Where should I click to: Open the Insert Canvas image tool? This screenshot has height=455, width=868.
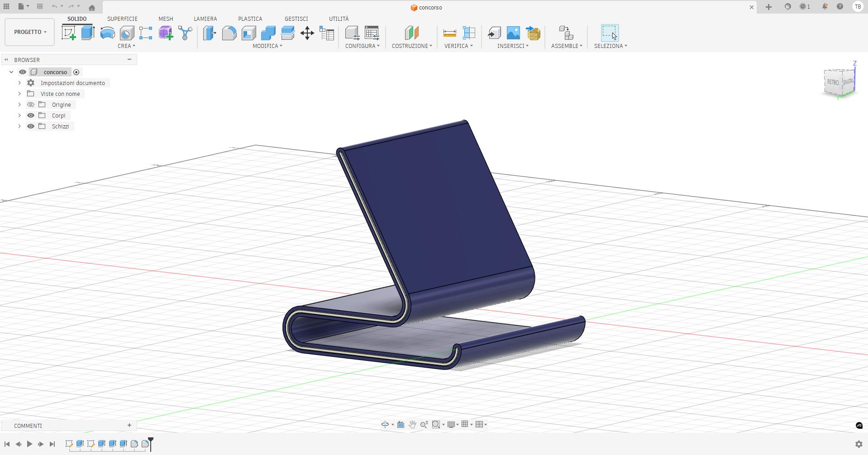(513, 33)
